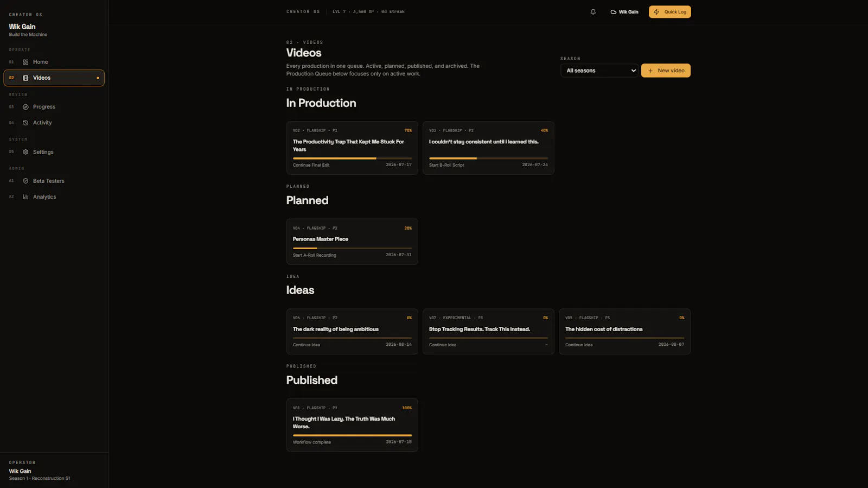The width and height of the screenshot is (868, 488).
Task: Open The dark reality of being ambitious card
Action: click(x=352, y=332)
